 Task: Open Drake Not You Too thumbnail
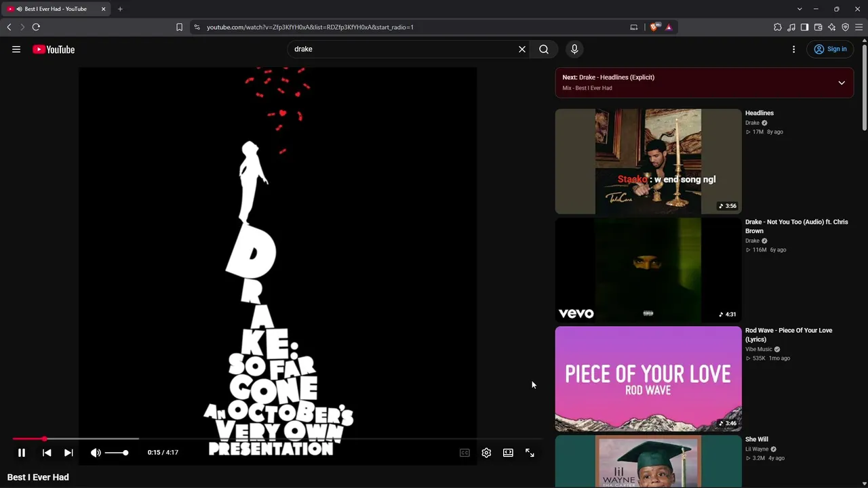pos(648,270)
